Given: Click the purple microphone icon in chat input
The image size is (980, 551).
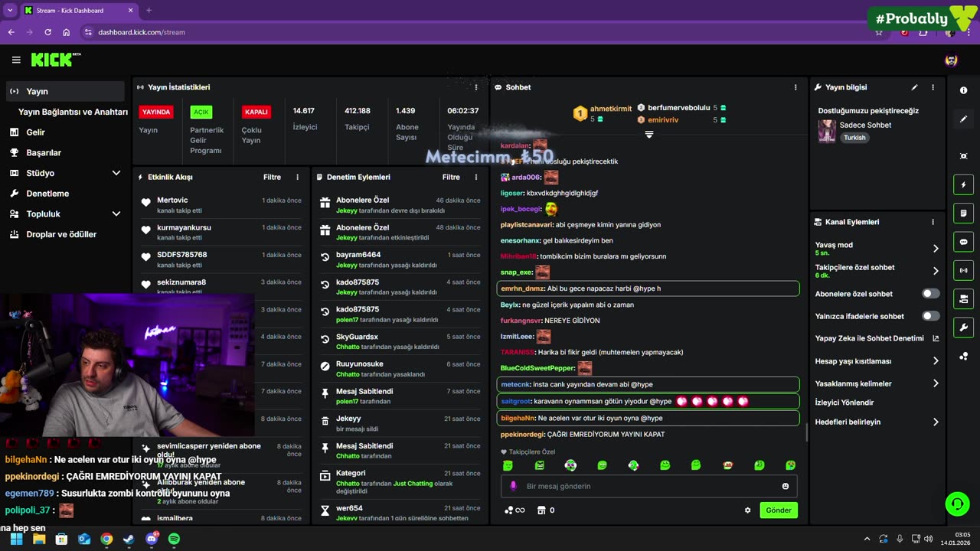Looking at the screenshot, I should coord(513,486).
